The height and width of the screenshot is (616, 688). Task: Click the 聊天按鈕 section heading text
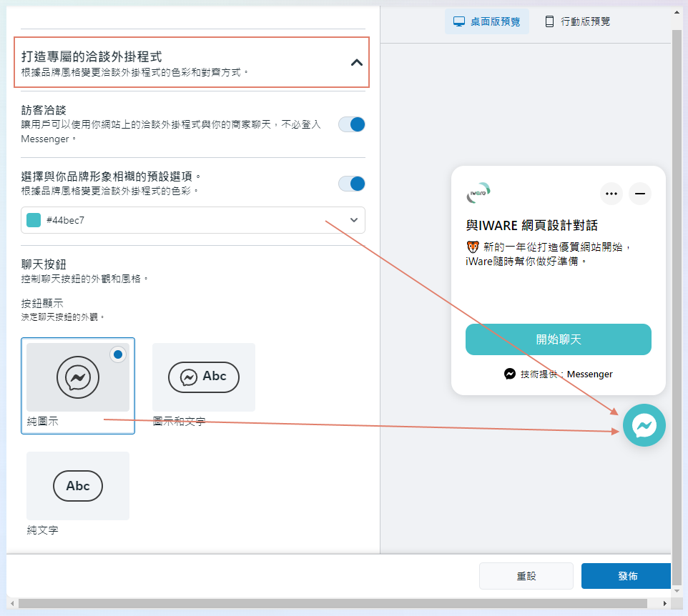[44, 264]
